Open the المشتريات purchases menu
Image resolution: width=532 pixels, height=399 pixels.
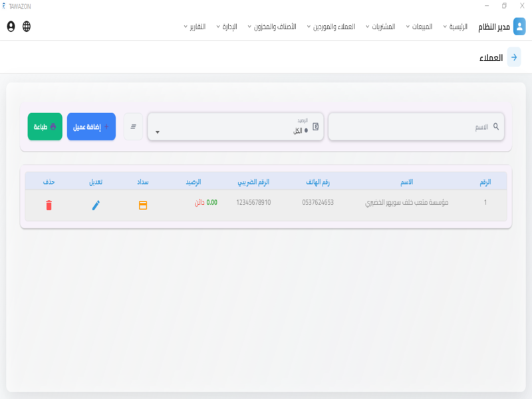pyautogui.click(x=380, y=27)
